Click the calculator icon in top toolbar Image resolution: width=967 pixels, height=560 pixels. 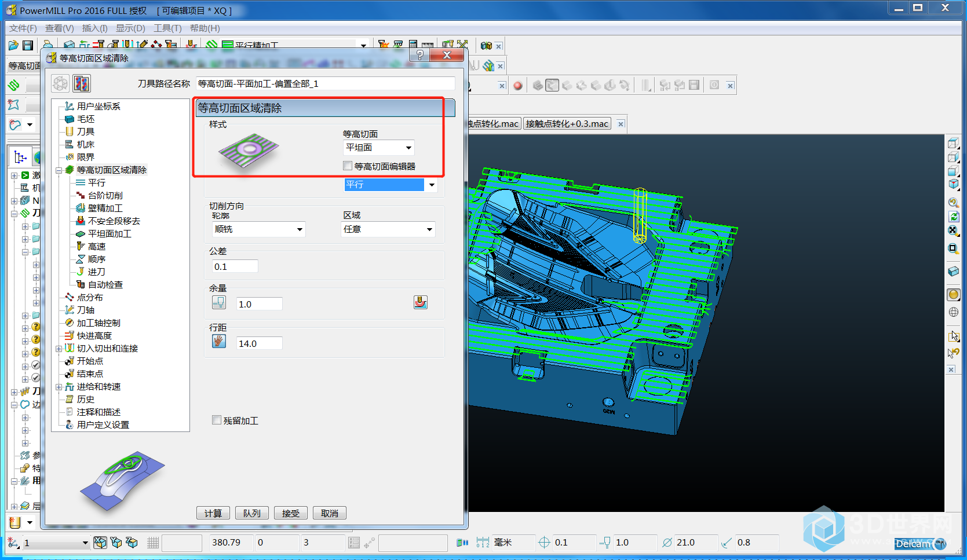point(413,45)
